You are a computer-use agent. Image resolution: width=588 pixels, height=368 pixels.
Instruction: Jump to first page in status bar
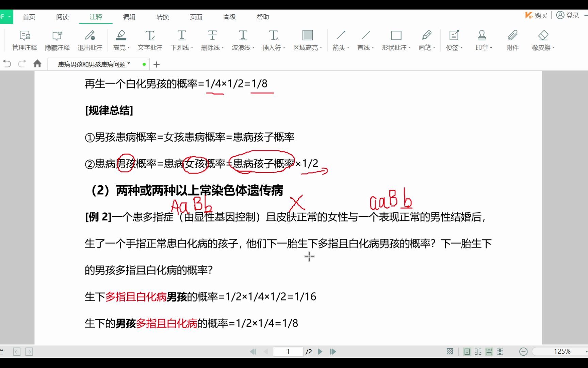(253, 352)
